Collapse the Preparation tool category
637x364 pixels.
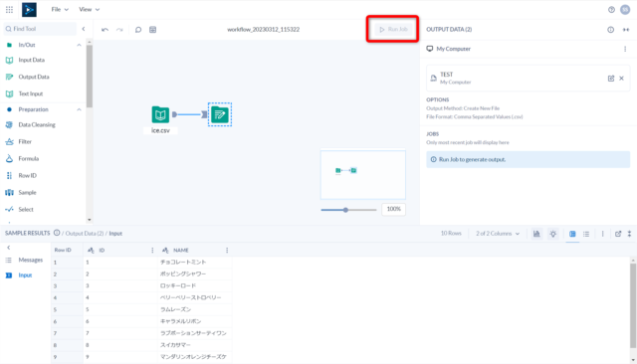point(79,109)
